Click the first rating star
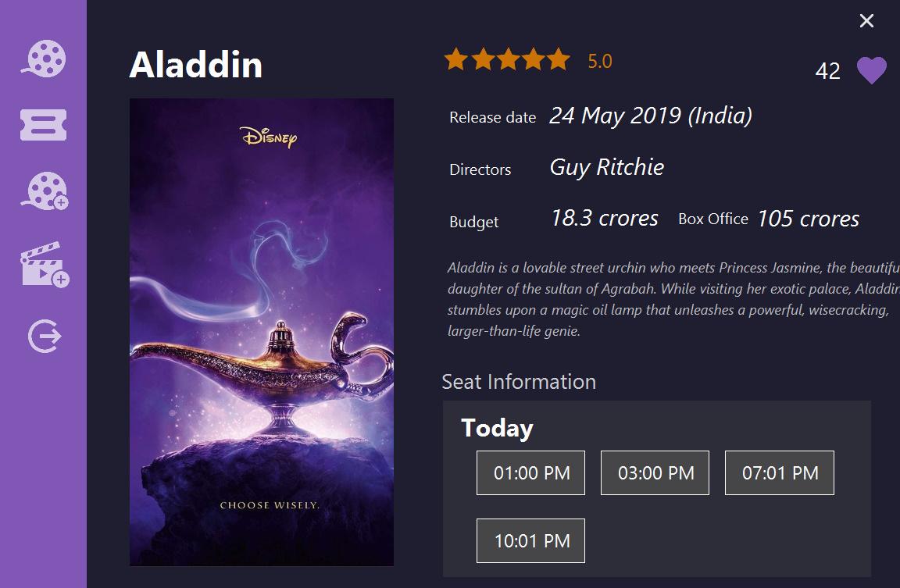The height and width of the screenshot is (588, 900). [456, 59]
